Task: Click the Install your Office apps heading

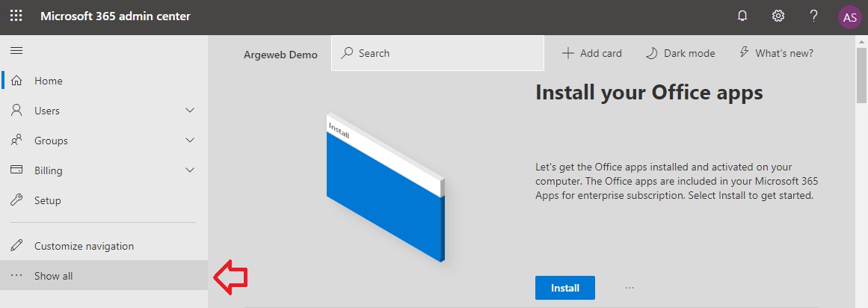Action: (x=649, y=93)
